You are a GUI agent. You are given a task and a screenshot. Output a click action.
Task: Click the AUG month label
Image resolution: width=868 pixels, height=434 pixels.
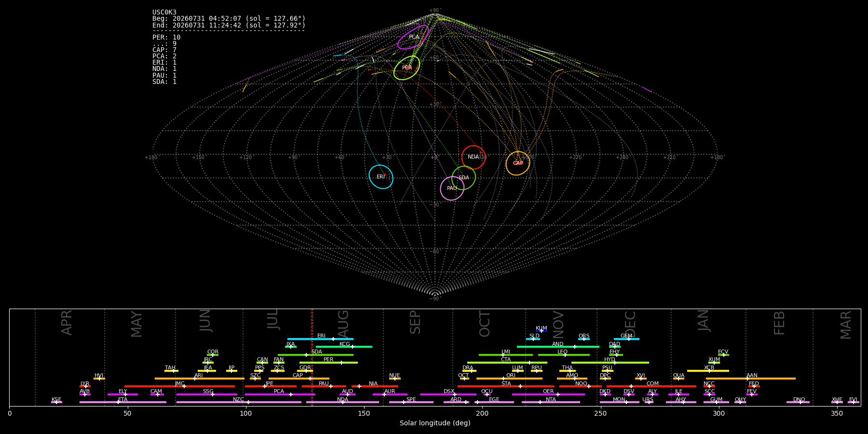coord(343,324)
